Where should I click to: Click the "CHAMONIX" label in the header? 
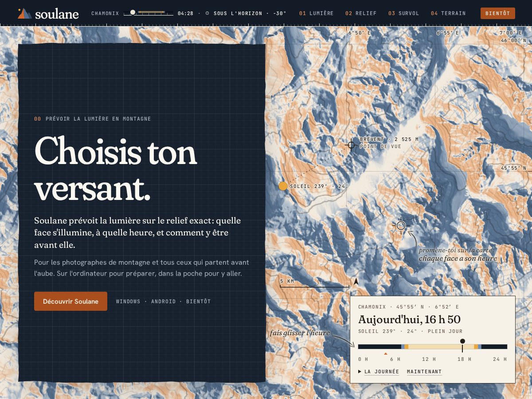pos(105,13)
